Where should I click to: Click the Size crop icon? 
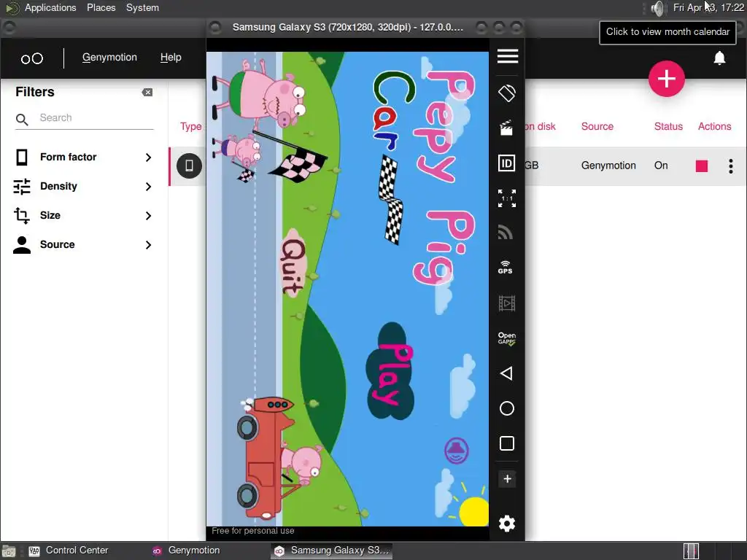click(21, 215)
